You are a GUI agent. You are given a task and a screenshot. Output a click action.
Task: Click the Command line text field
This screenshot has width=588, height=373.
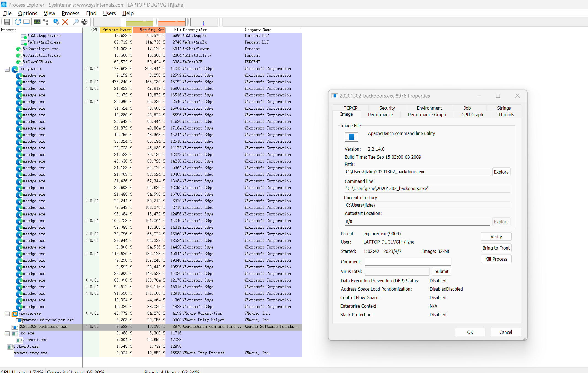point(427,189)
